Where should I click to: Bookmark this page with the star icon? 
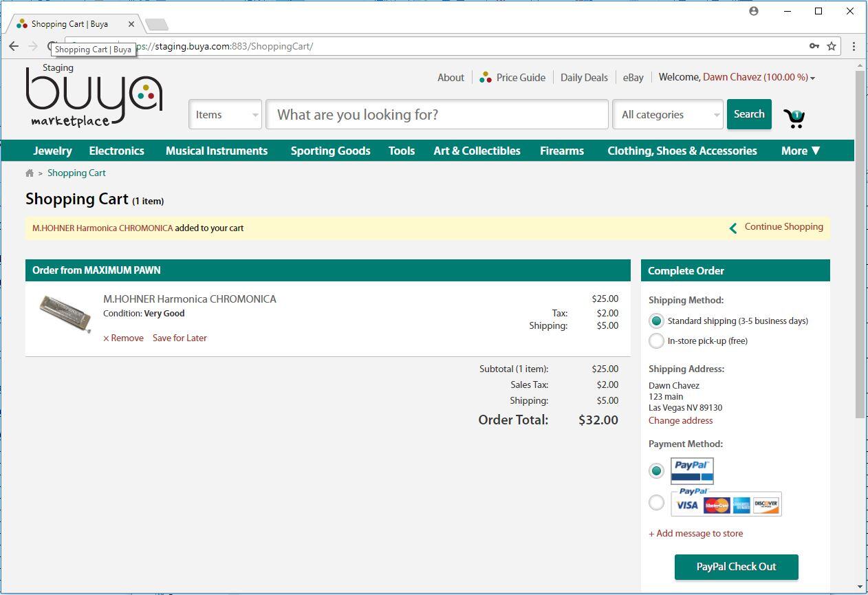tap(832, 46)
